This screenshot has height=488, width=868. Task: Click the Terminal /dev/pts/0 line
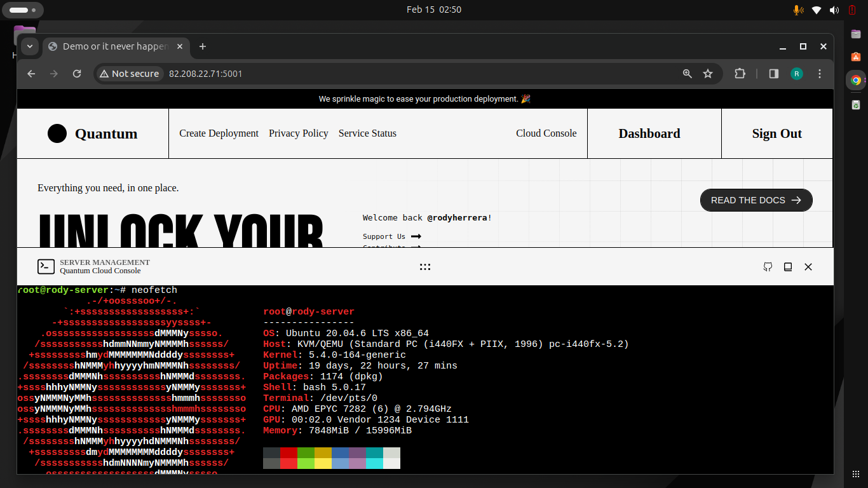coord(320,398)
